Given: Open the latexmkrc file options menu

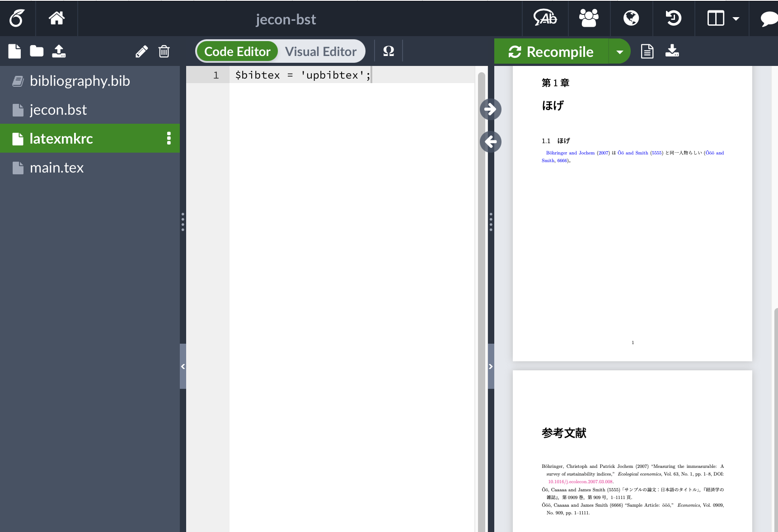Looking at the screenshot, I should click(x=169, y=138).
